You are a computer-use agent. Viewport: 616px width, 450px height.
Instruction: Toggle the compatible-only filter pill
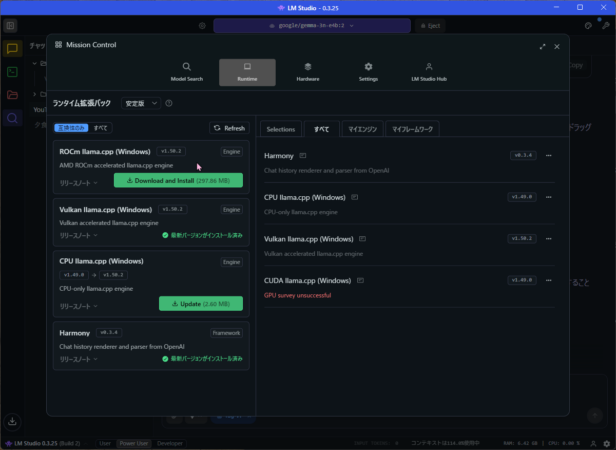71,128
